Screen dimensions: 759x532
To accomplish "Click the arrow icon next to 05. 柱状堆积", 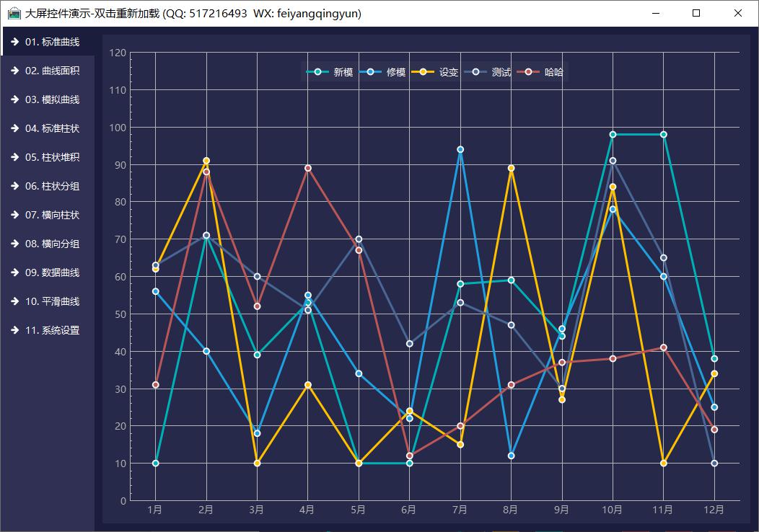I will pos(14,157).
